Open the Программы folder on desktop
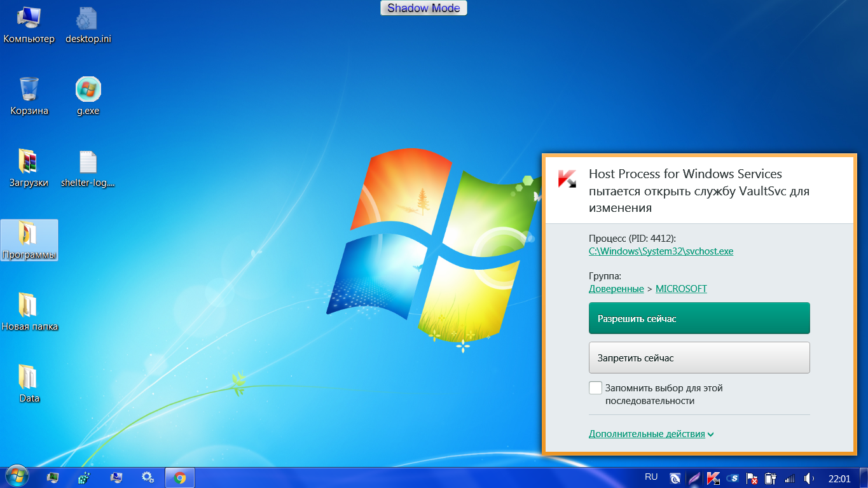This screenshot has height=488, width=868. pyautogui.click(x=29, y=241)
